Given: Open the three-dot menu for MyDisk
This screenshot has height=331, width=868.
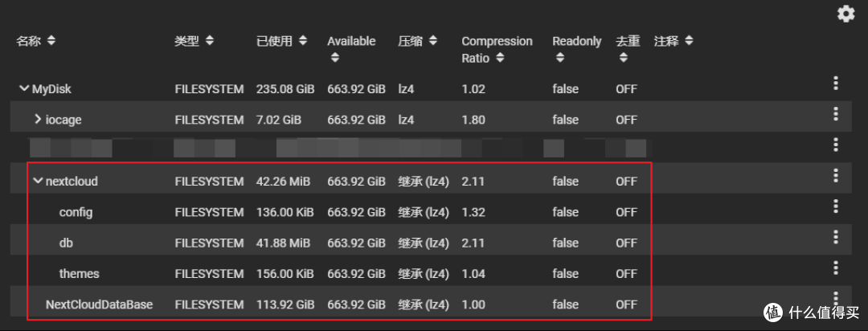Looking at the screenshot, I should (836, 83).
